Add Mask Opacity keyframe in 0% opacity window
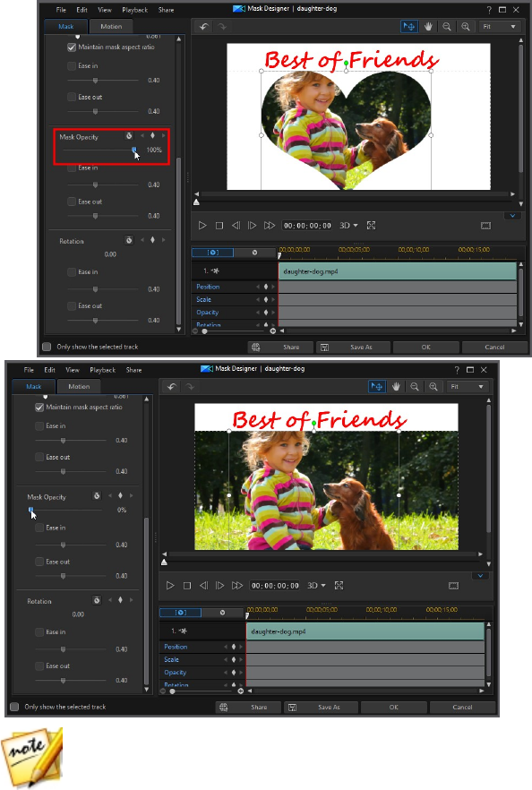 pos(120,496)
